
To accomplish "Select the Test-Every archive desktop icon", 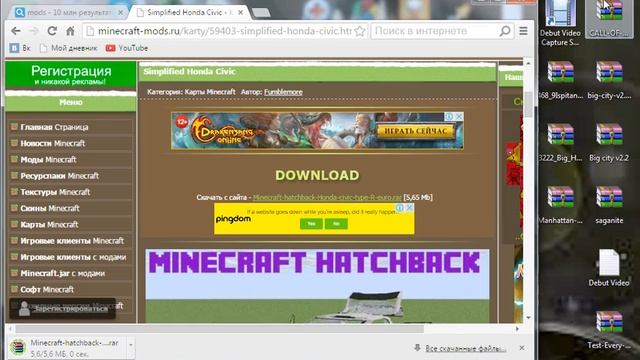I will click(609, 330).
